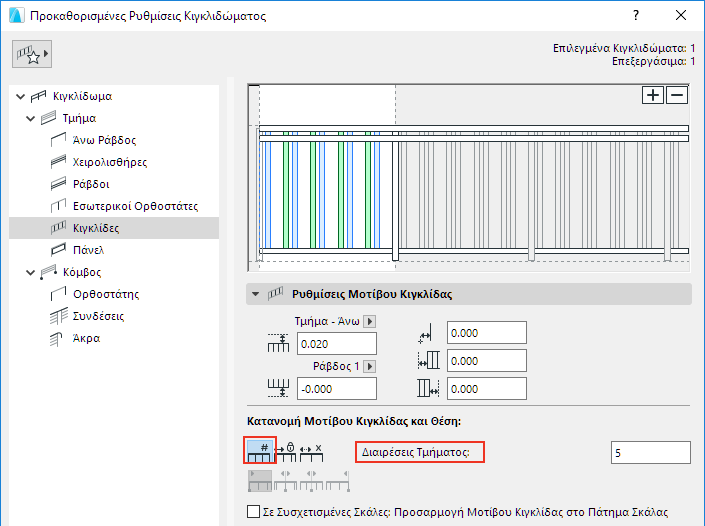
Task: Click the Ράβδοι rails icon
Action: coord(58,184)
